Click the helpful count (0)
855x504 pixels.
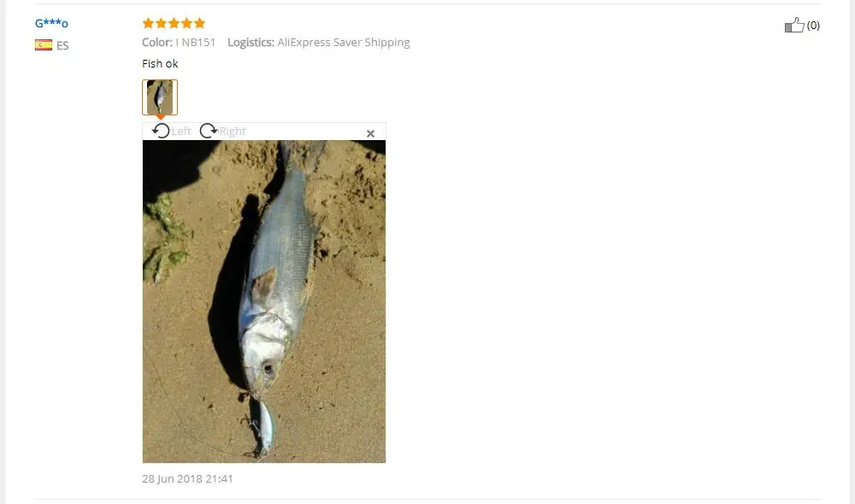point(813,26)
